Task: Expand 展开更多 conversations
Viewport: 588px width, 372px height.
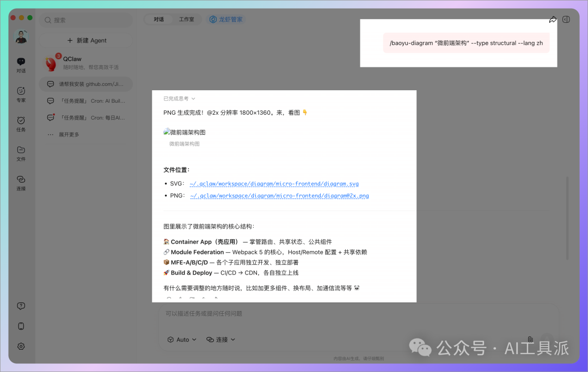Action: click(x=63, y=134)
